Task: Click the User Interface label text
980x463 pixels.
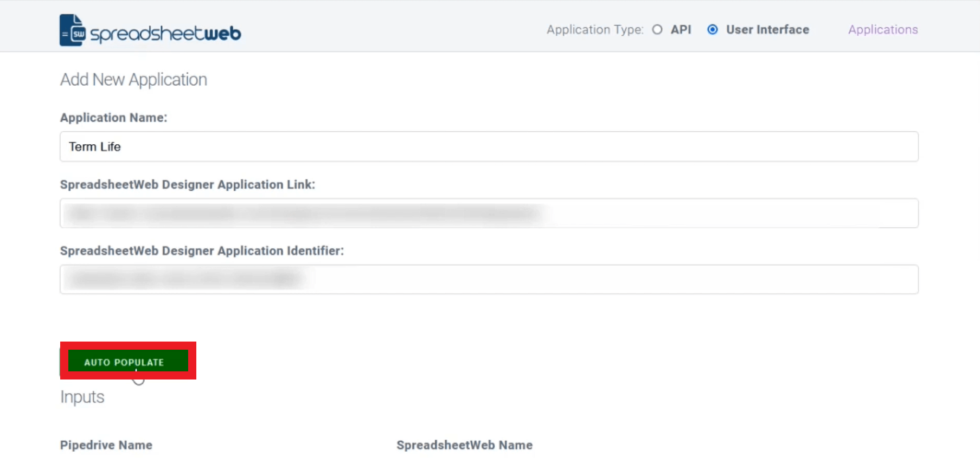Action: pyautogui.click(x=767, y=30)
